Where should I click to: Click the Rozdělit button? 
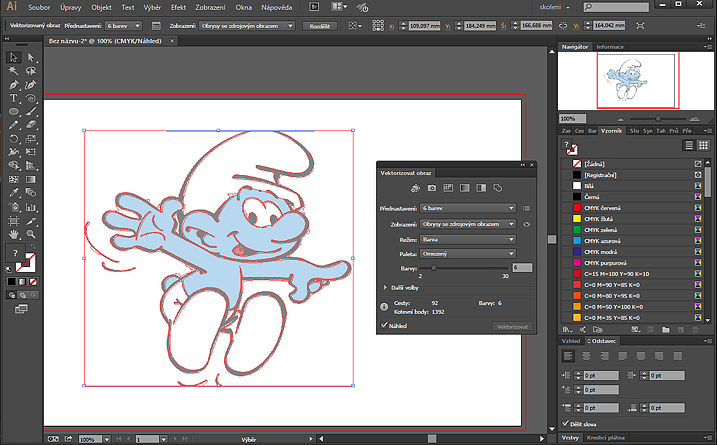(x=320, y=26)
